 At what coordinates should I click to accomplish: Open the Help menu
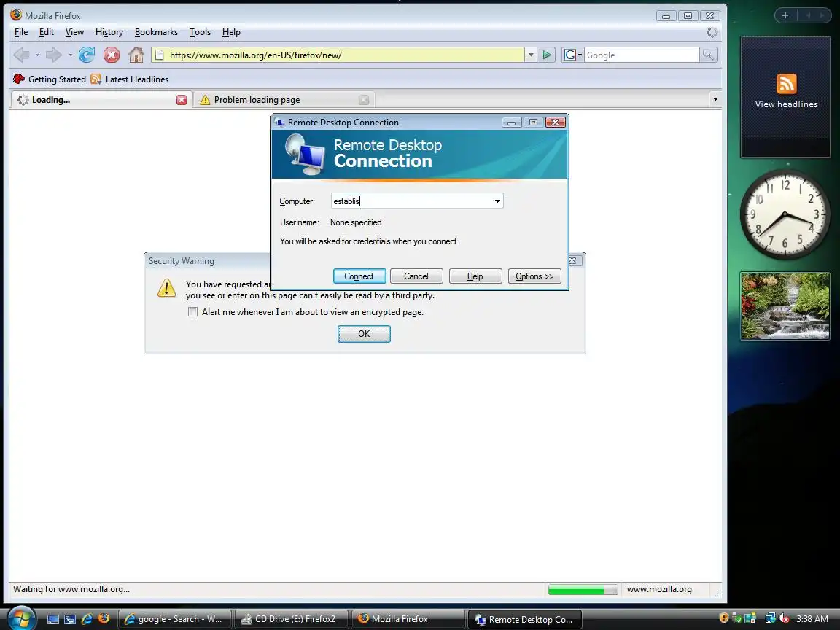tap(231, 32)
